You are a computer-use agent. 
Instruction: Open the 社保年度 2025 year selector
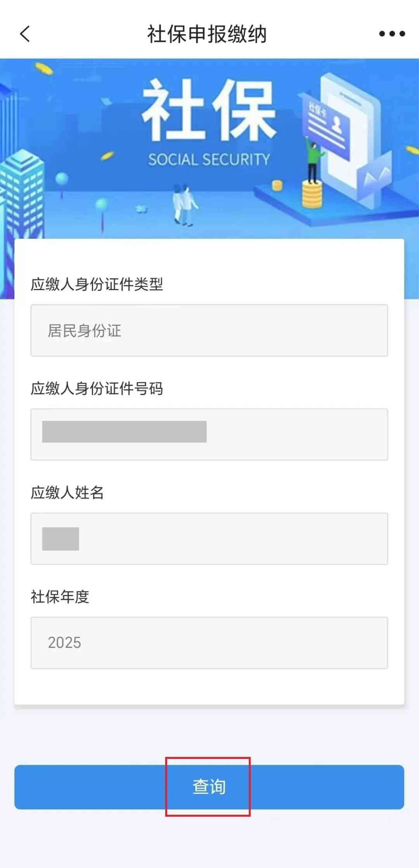(209, 643)
